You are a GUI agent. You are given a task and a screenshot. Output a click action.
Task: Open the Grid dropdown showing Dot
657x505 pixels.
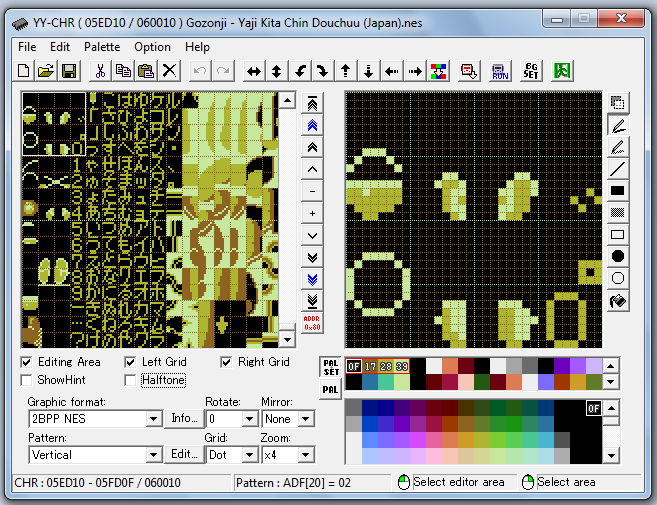(250, 455)
